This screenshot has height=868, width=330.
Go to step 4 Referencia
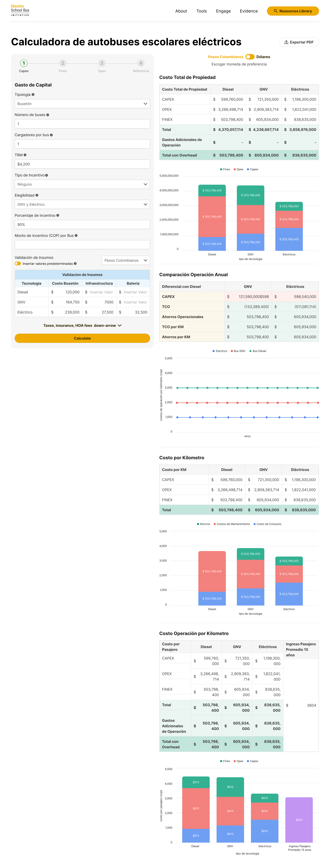(141, 63)
